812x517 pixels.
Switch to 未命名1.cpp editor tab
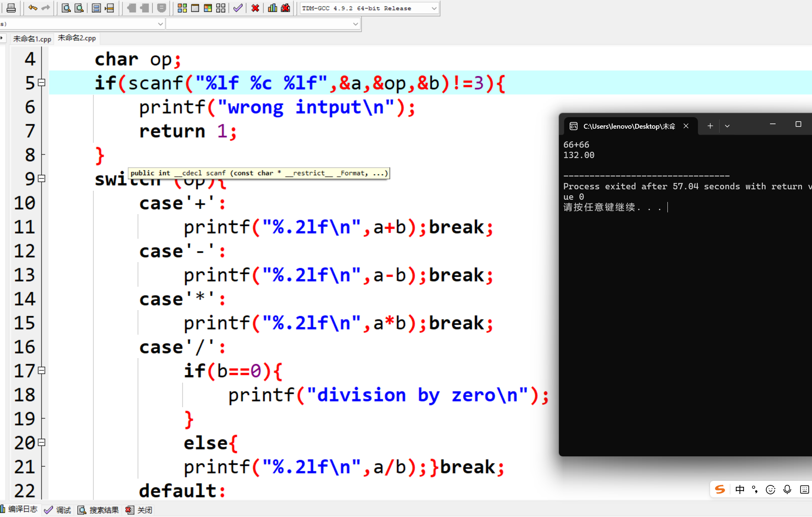[x=32, y=39]
